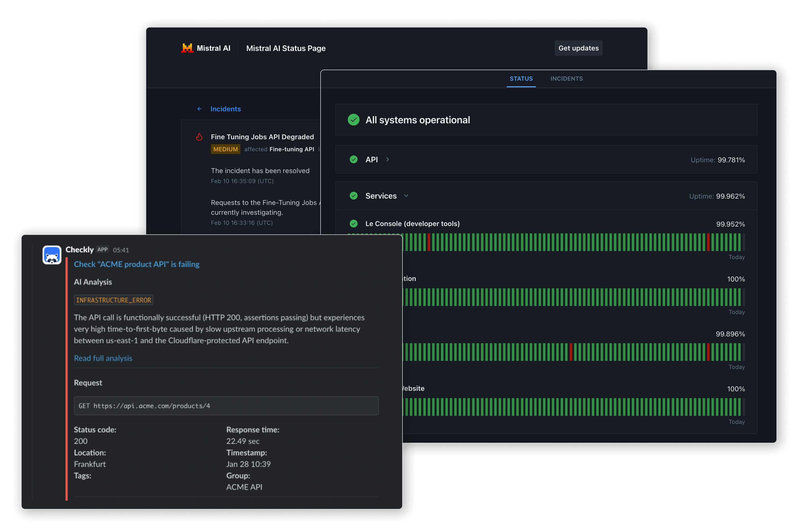The width and height of the screenshot is (802, 532).
Task: Click the green check beside Services
Action: 353,196
